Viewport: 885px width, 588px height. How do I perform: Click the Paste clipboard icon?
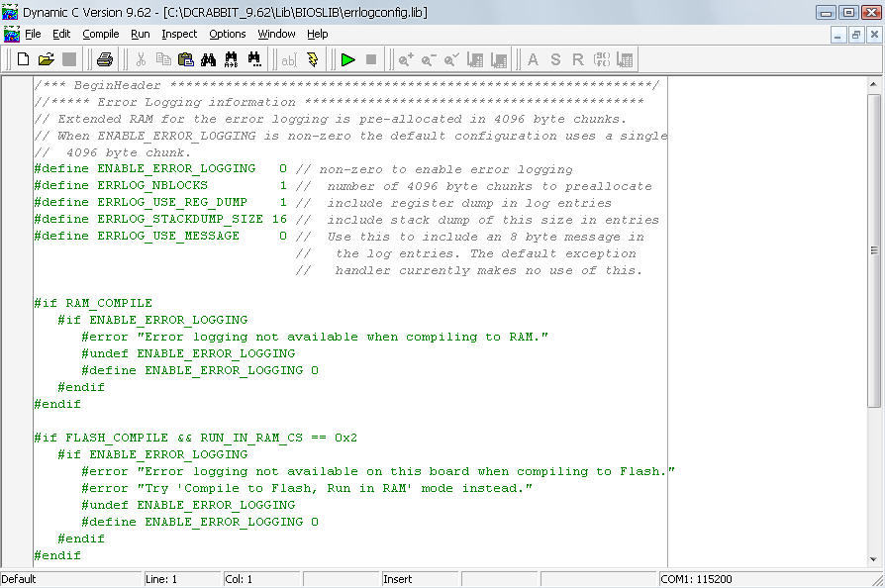186,59
